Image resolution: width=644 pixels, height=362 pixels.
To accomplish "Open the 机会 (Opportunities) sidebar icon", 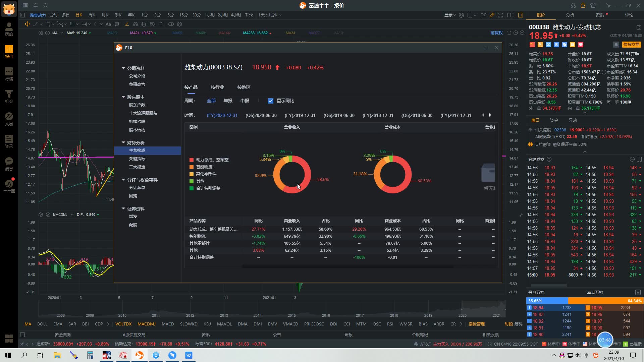I will [x=9, y=97].
